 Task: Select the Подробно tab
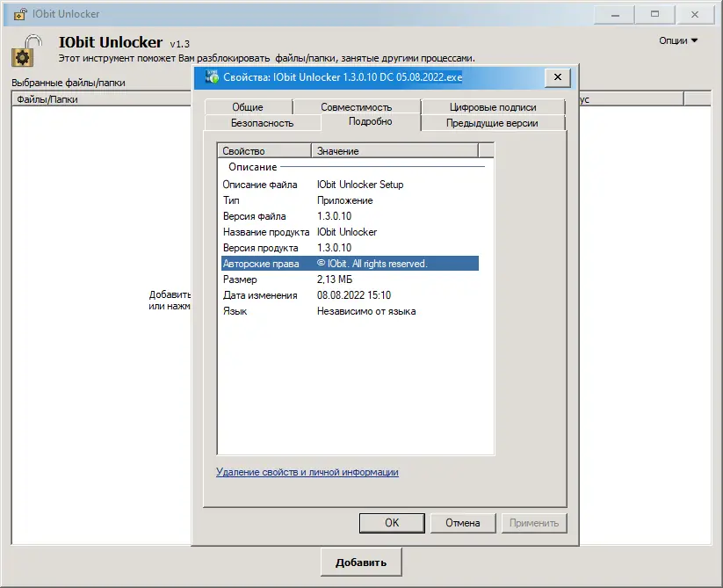[371, 122]
